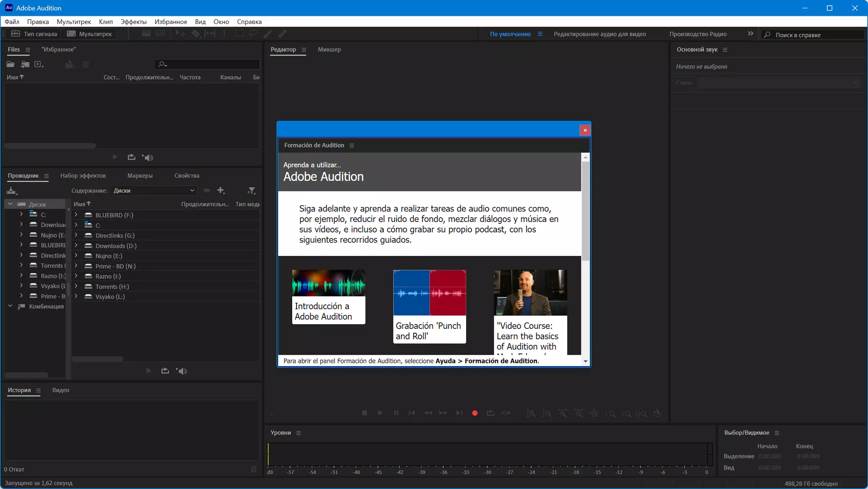Select the Spot Healing Brush tool

283,34
